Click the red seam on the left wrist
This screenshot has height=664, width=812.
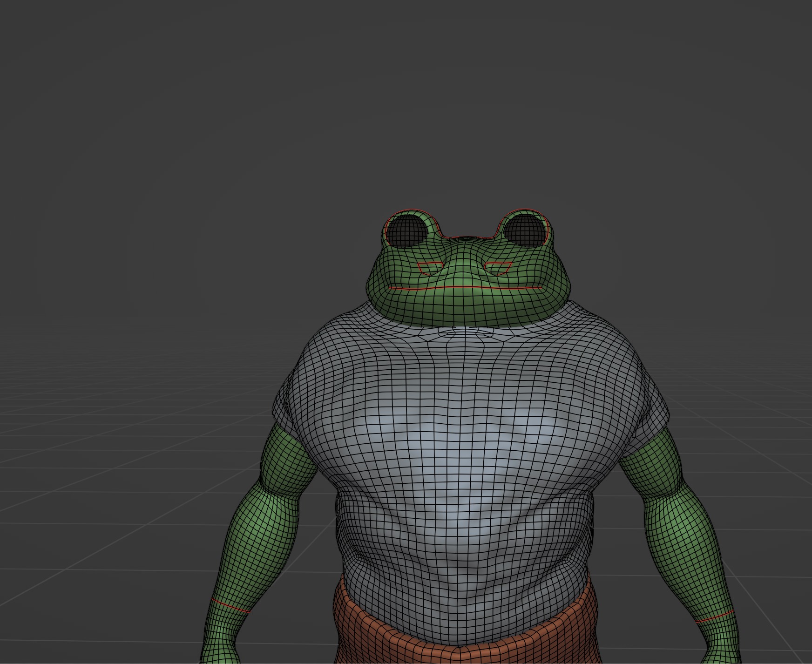pos(231,605)
